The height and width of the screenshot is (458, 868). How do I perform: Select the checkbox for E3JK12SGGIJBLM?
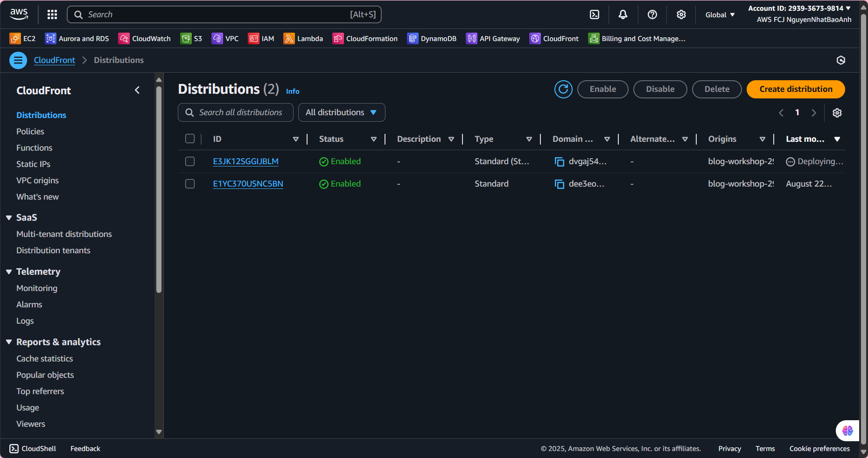click(x=190, y=161)
